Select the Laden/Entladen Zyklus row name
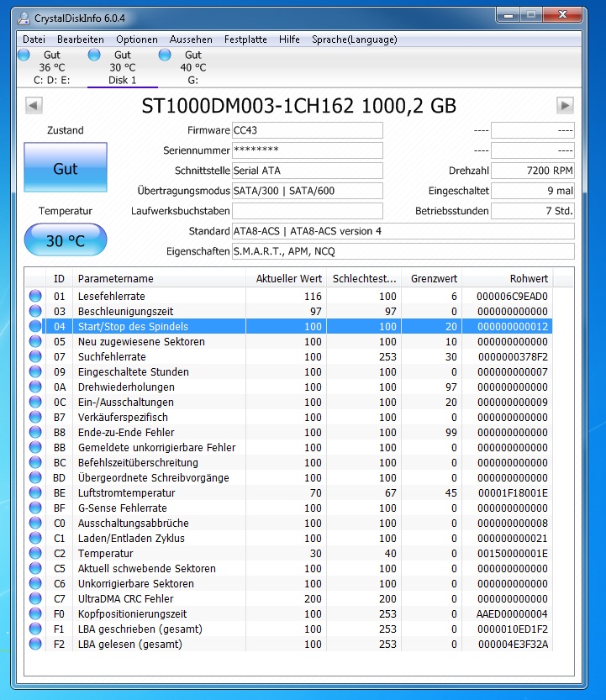Image resolution: width=606 pixels, height=700 pixels. 131,539
